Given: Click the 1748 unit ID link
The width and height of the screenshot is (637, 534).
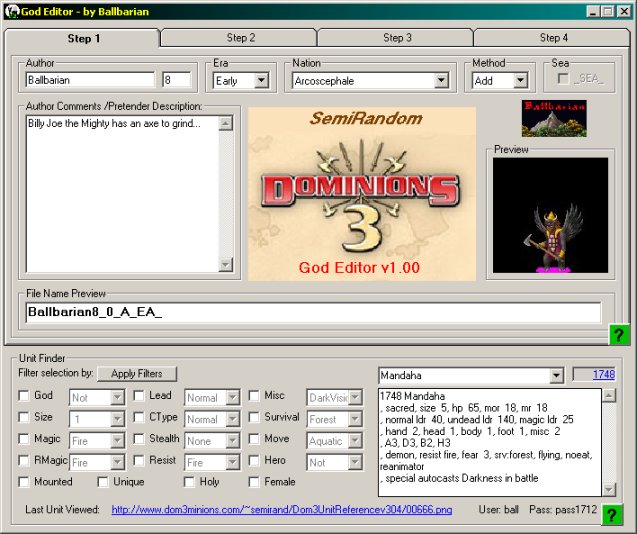Looking at the screenshot, I should (x=603, y=374).
